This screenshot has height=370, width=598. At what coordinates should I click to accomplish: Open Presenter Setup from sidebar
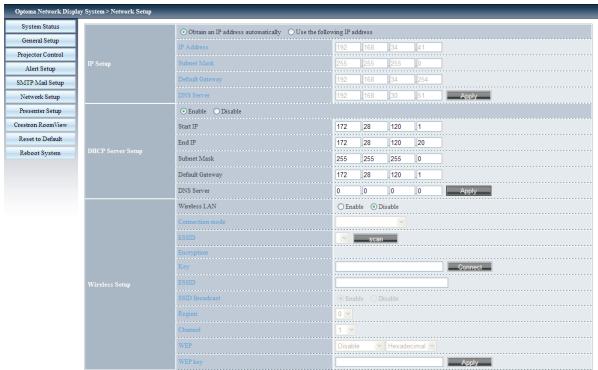click(40, 111)
